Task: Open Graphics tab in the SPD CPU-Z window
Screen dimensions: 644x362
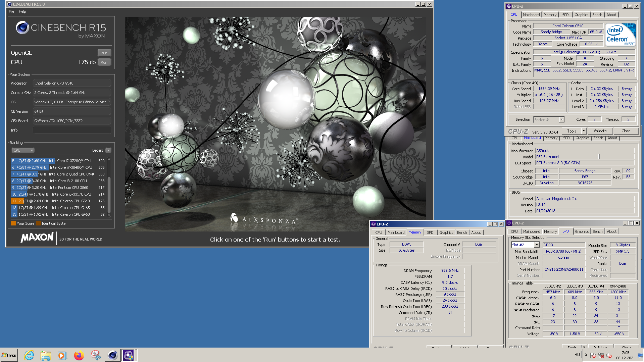Action: [x=582, y=231]
